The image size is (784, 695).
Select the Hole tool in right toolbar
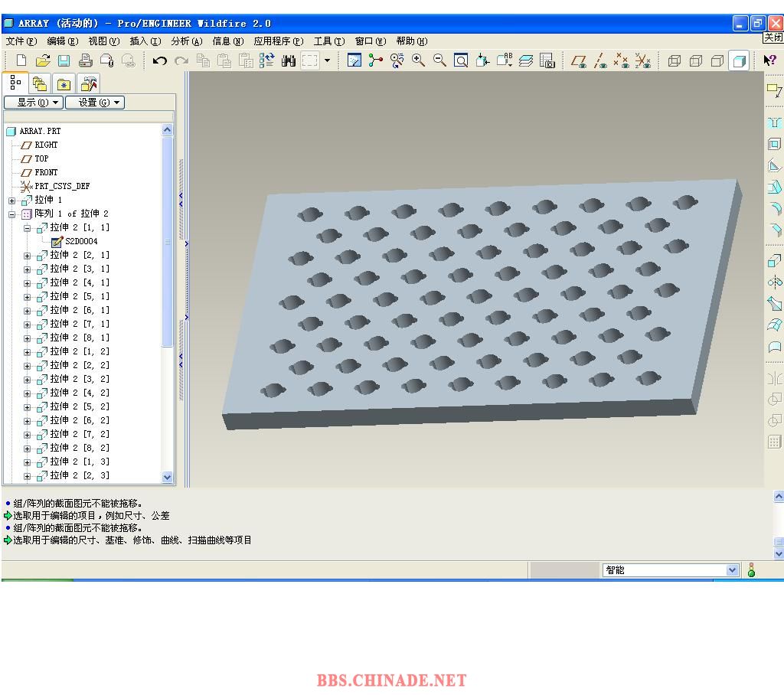pyautogui.click(x=775, y=122)
